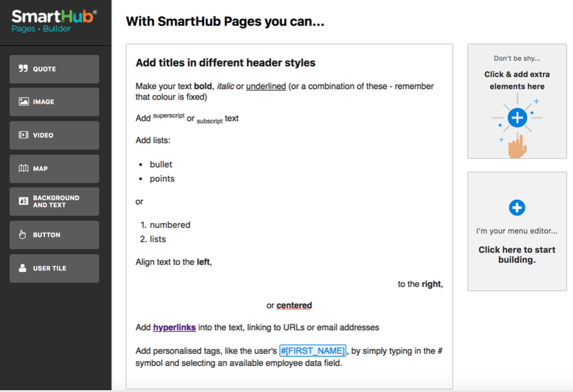
Task: Click the Background and Text layout icon
Action: click(x=23, y=201)
